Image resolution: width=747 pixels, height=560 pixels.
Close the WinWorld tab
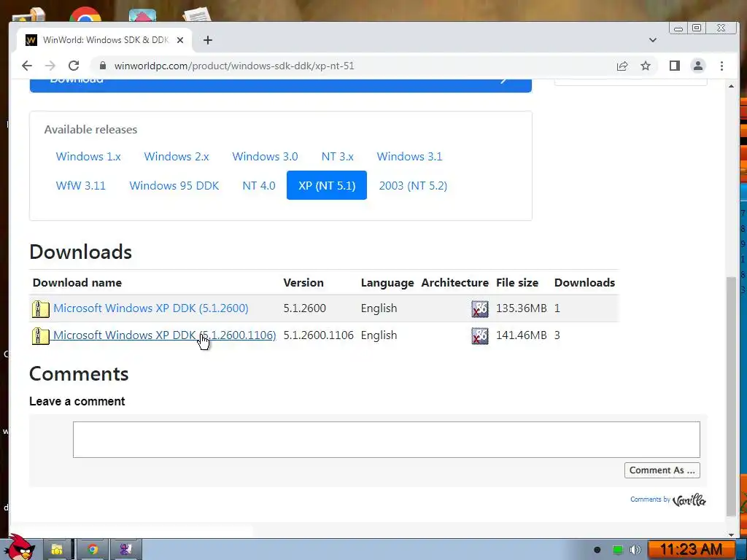click(180, 40)
